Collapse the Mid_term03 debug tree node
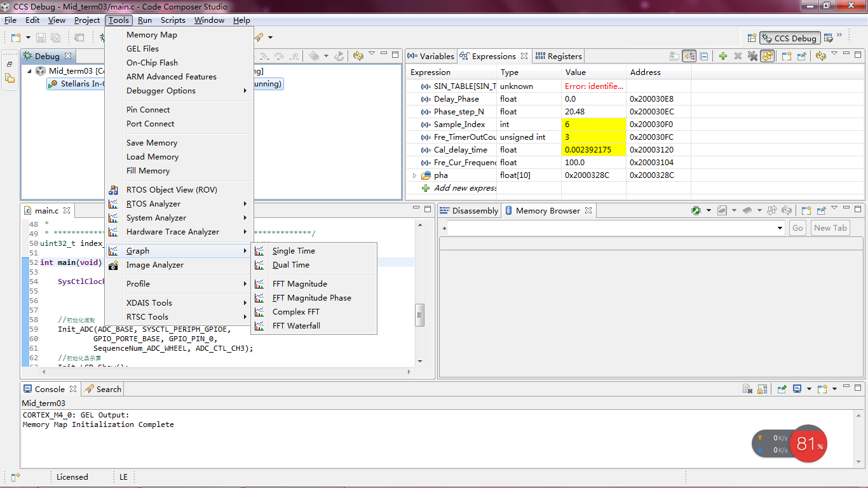 pyautogui.click(x=29, y=71)
